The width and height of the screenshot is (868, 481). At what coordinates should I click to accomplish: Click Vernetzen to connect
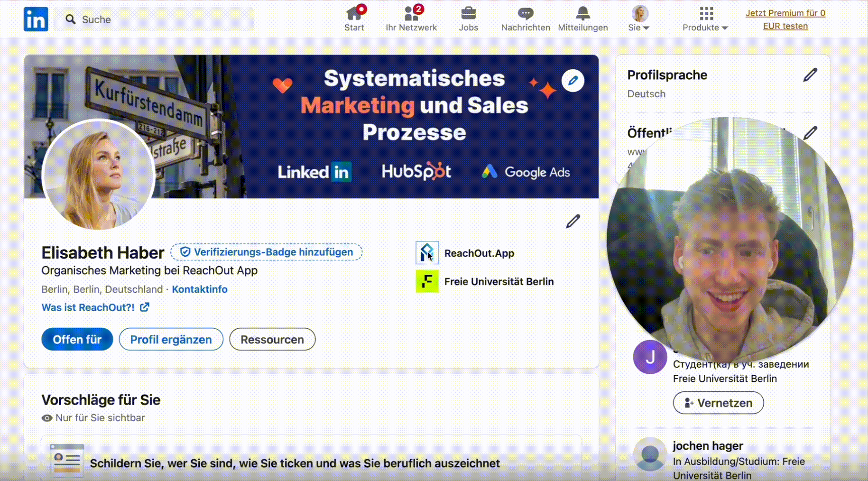[x=718, y=403]
